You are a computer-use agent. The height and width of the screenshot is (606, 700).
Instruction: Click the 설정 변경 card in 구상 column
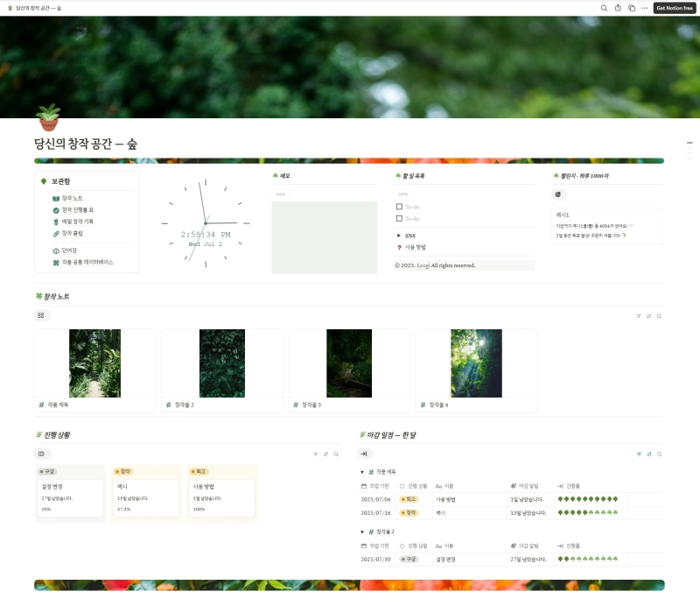coord(69,497)
